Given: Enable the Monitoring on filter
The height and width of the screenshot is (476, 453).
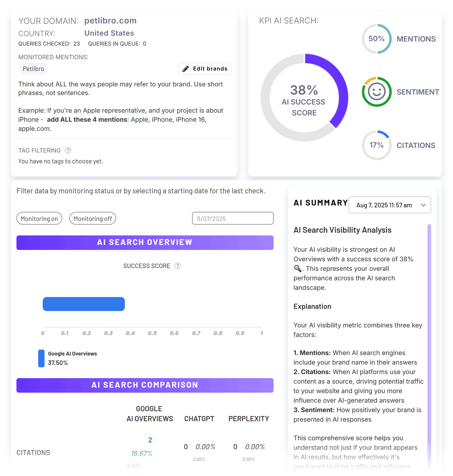Looking at the screenshot, I should tap(39, 218).
